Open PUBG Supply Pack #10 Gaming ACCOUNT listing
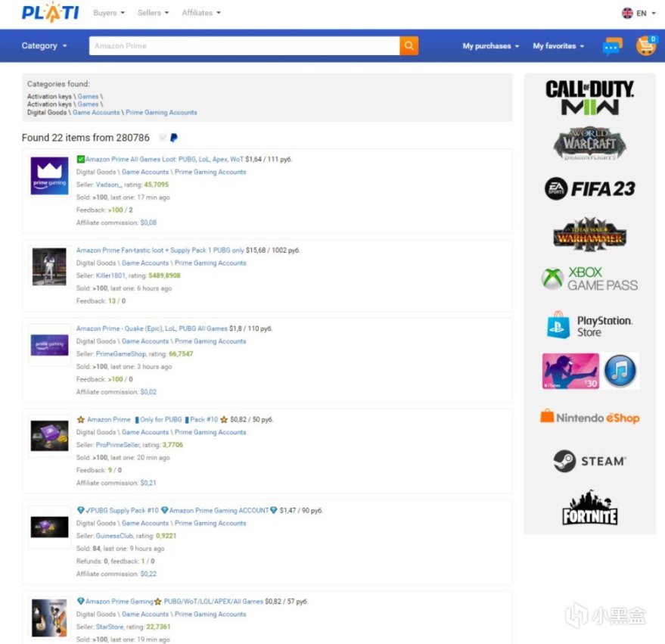The height and width of the screenshot is (644, 665). click(177, 510)
